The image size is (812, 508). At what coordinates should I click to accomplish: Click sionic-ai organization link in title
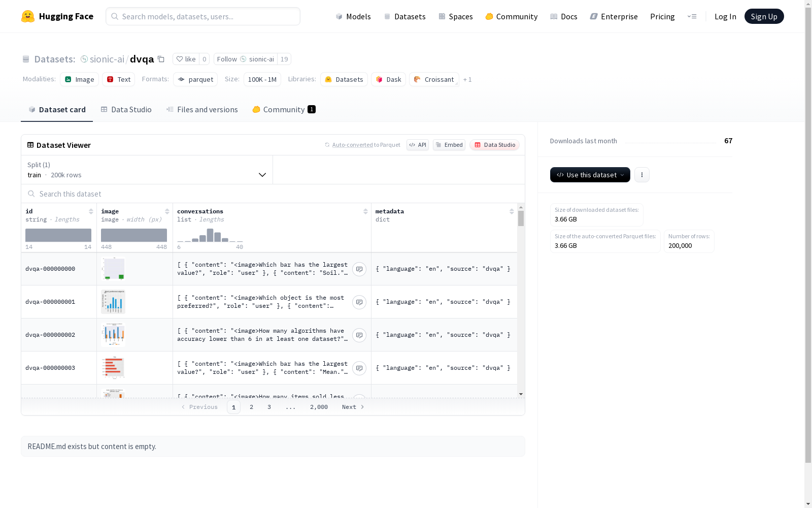coord(107,59)
